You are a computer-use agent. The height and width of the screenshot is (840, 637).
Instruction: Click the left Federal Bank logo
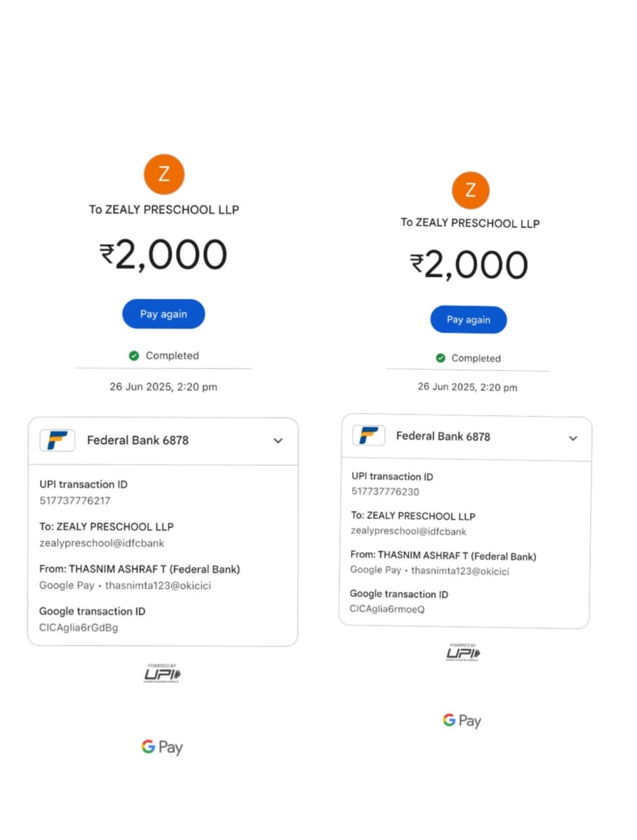[57, 440]
